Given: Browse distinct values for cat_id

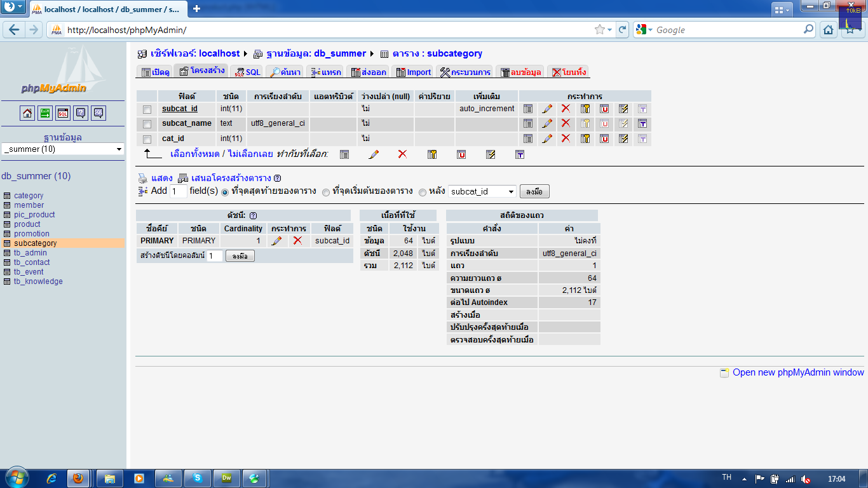Looking at the screenshot, I should click(528, 139).
